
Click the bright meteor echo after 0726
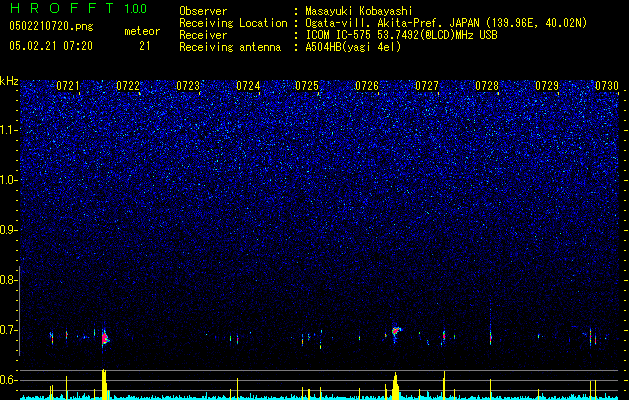(396, 333)
